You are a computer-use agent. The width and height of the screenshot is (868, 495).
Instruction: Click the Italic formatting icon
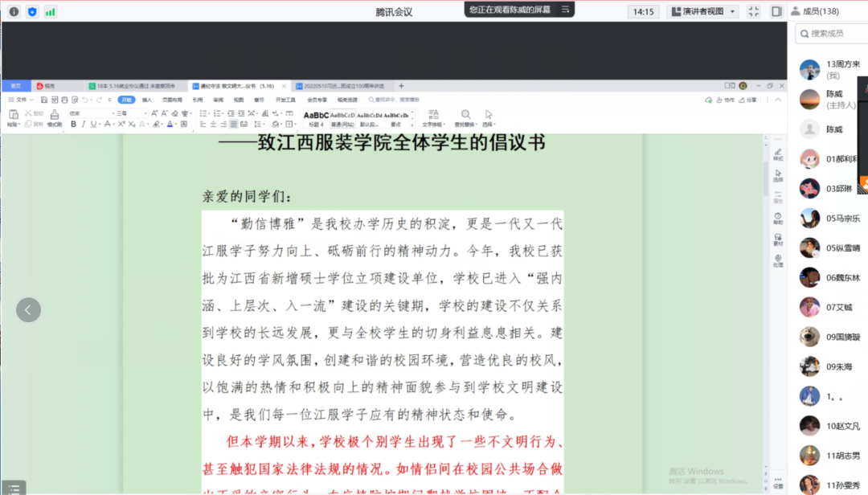point(82,125)
